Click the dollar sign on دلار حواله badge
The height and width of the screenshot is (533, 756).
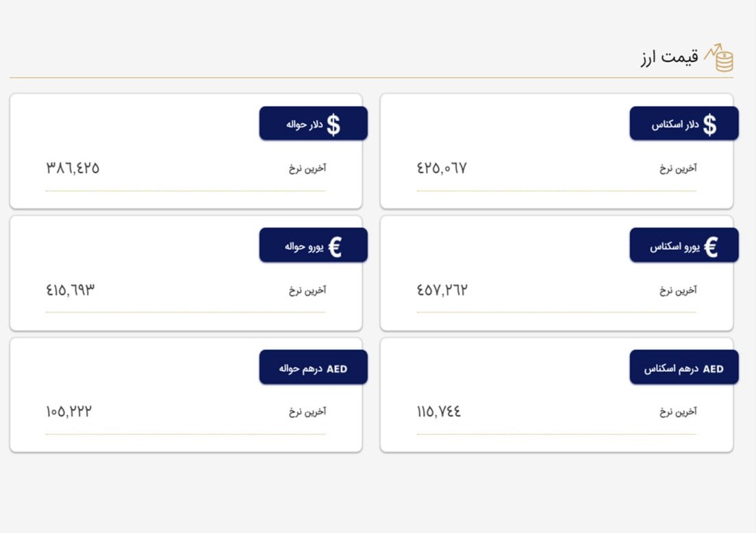(333, 125)
